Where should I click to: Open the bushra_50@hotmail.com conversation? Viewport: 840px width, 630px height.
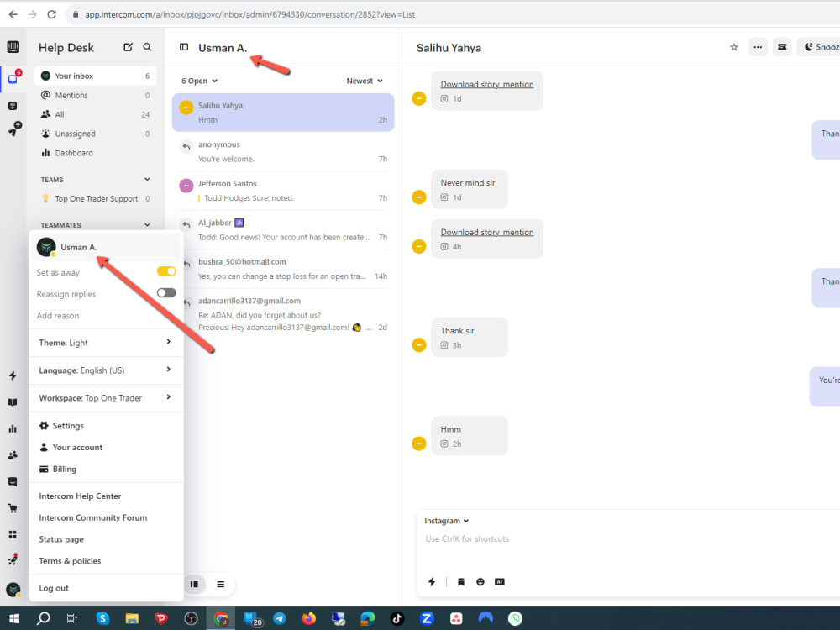point(283,269)
